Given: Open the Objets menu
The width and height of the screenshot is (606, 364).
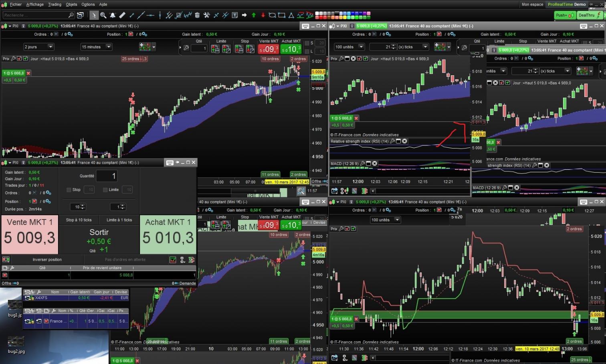Looking at the screenshot, I should [x=71, y=4].
